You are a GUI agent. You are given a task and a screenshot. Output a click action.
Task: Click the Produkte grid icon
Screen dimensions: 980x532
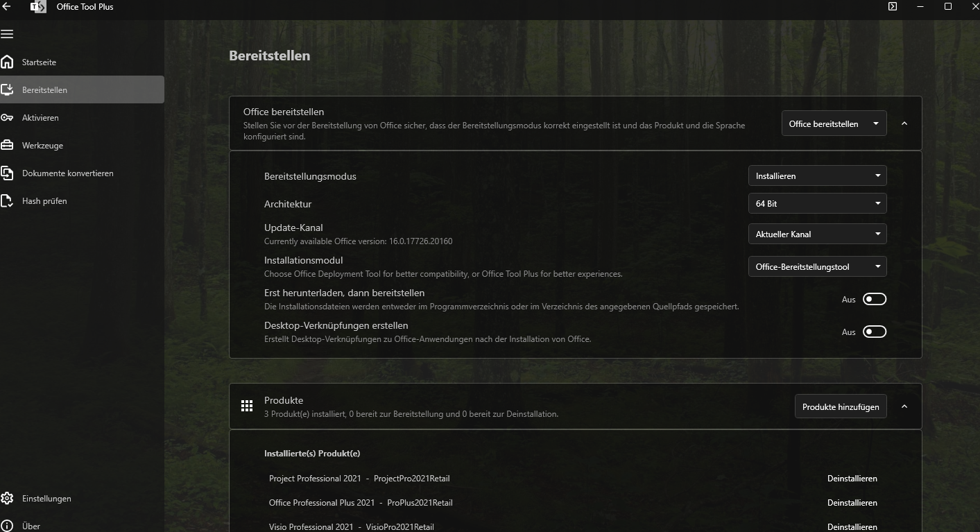pos(247,406)
